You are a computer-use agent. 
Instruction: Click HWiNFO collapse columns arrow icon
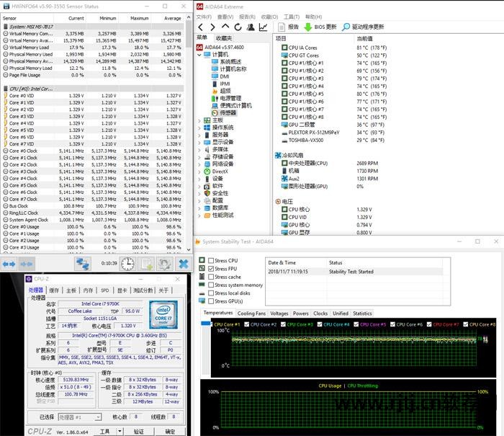click(x=27, y=264)
